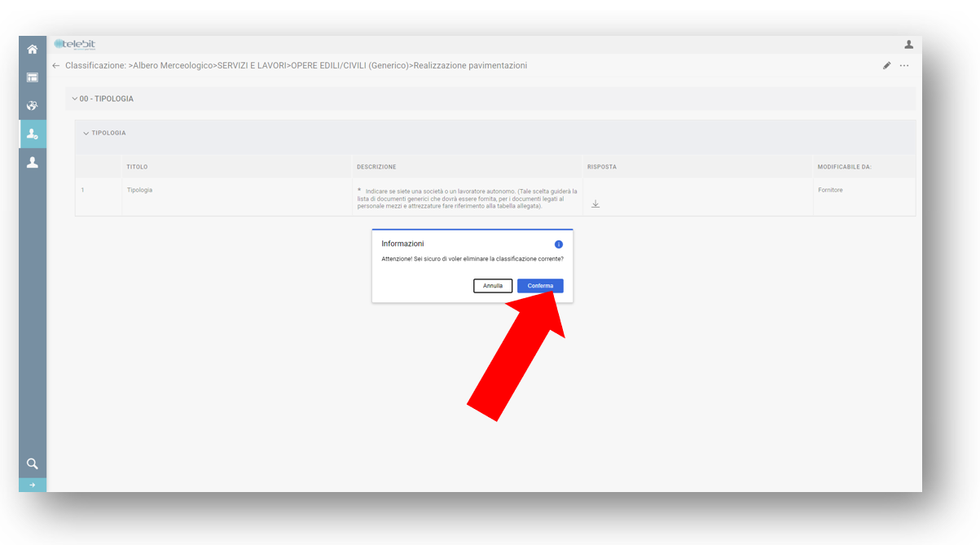Expand the sidebar with the arrow button
This screenshot has width=980, height=545.
click(x=33, y=485)
